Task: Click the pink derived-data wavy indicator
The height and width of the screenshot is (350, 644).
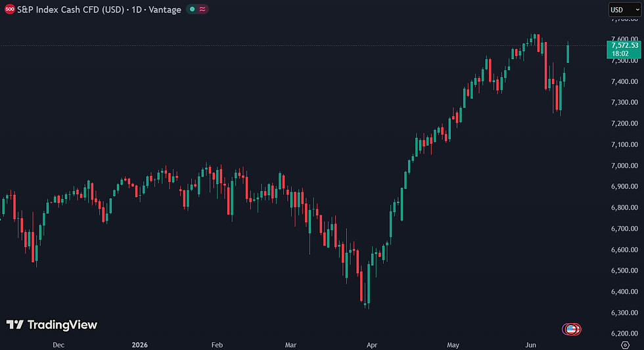Action: tap(202, 9)
